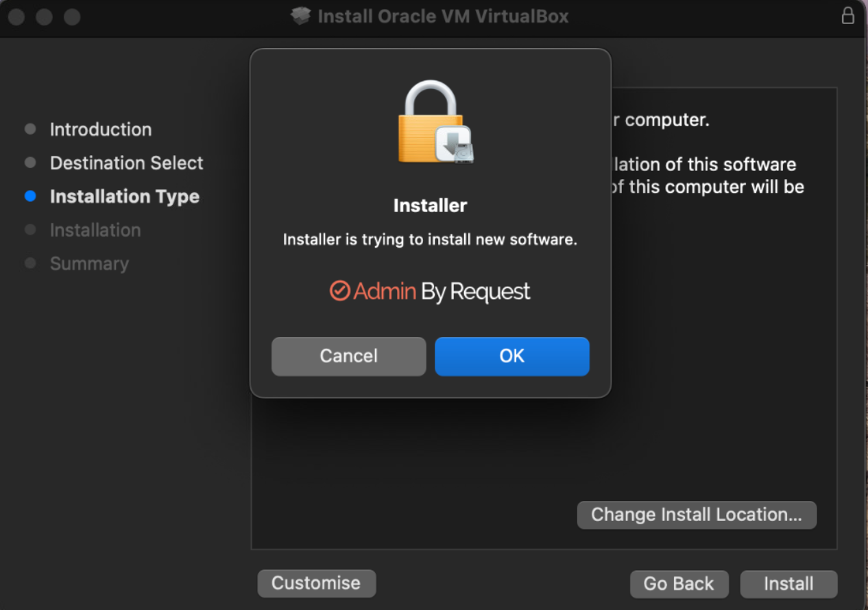Cancel the Installer authentication dialog
The width and height of the screenshot is (868, 610).
(x=348, y=356)
